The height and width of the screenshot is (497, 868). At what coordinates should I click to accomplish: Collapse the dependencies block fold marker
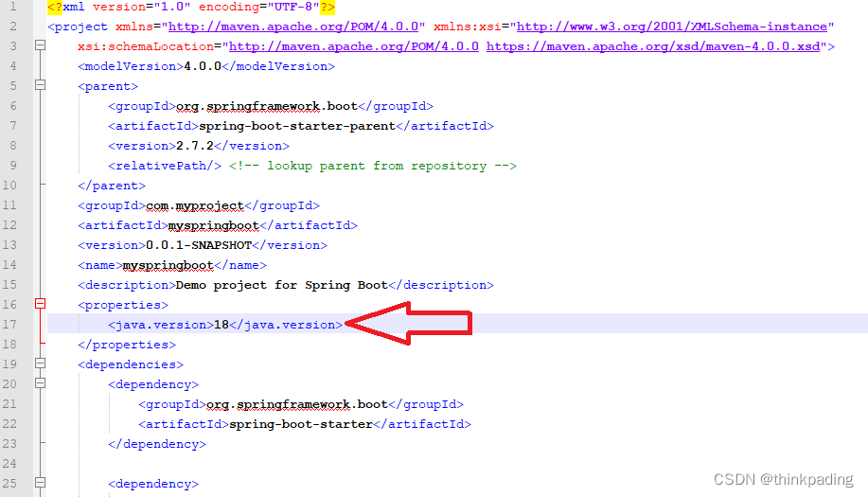click(40, 364)
